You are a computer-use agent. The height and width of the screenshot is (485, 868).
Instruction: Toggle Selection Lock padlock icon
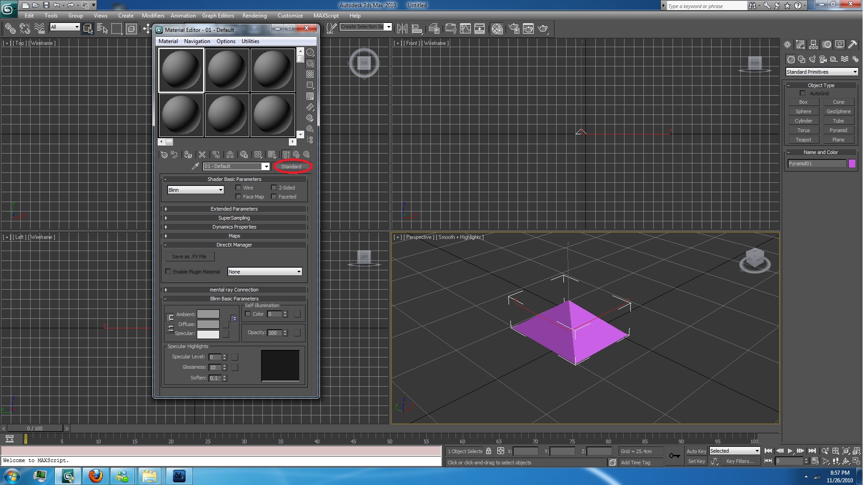tap(488, 451)
